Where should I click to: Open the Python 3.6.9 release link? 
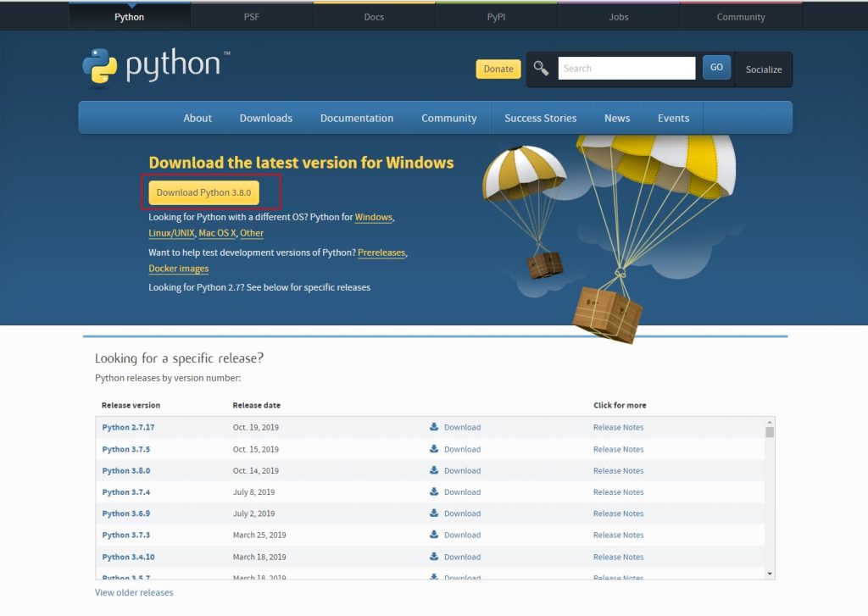(x=125, y=513)
